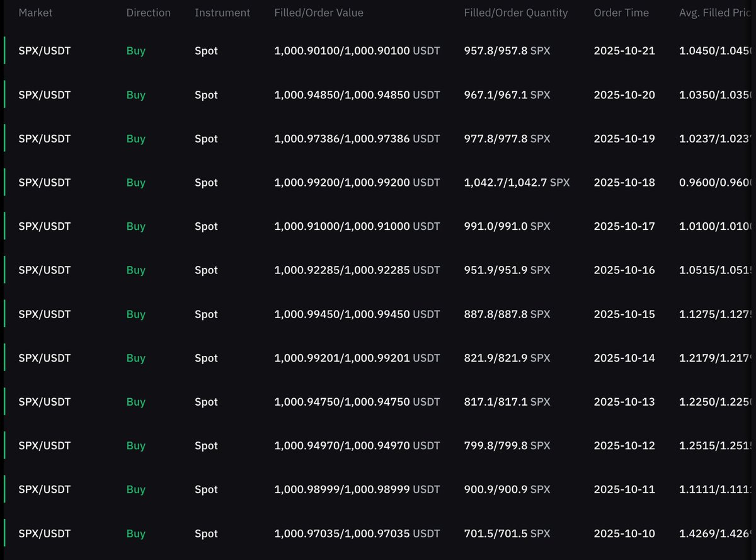Viewport: 756px width, 560px height.
Task: Click the order date 2025-10-18
Action: (x=624, y=183)
